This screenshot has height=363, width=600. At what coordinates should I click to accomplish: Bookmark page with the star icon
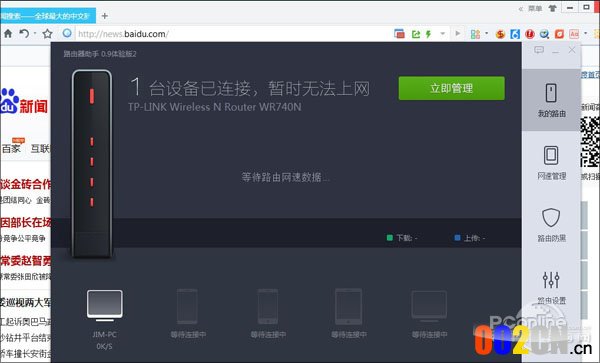[47, 34]
